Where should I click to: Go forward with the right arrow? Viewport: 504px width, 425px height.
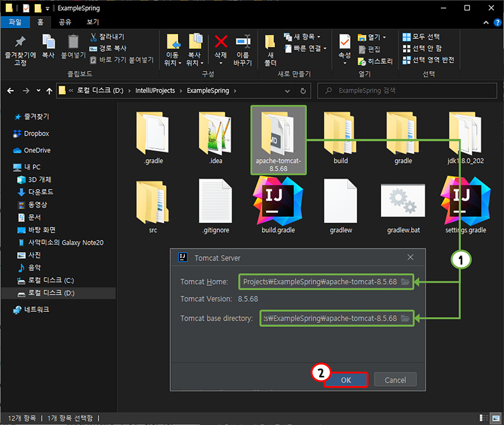click(26, 91)
